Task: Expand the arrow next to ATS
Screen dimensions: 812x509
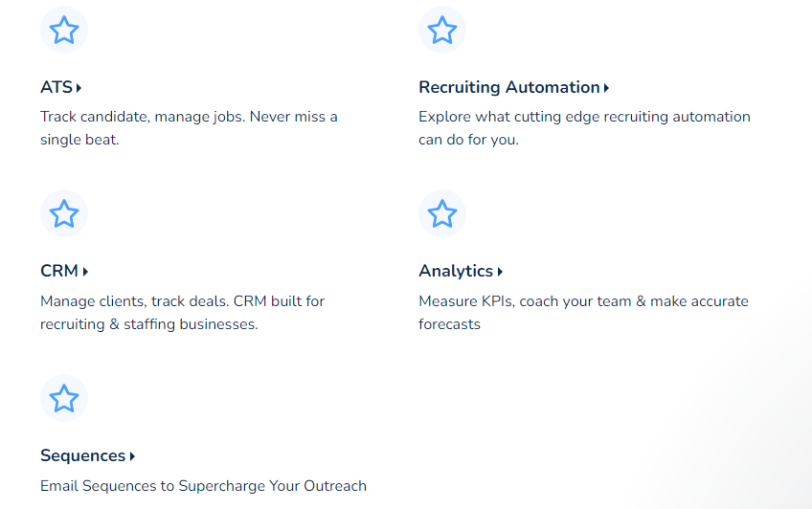Action: [x=79, y=88]
